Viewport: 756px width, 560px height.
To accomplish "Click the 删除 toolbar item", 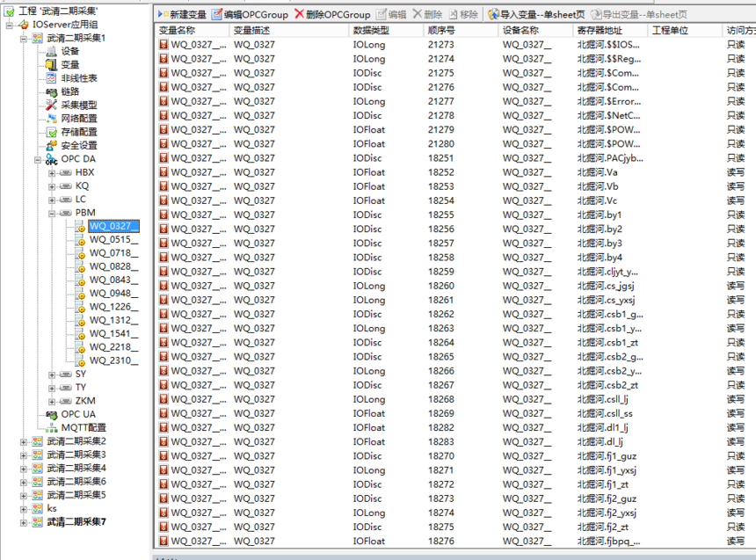I will (427, 14).
